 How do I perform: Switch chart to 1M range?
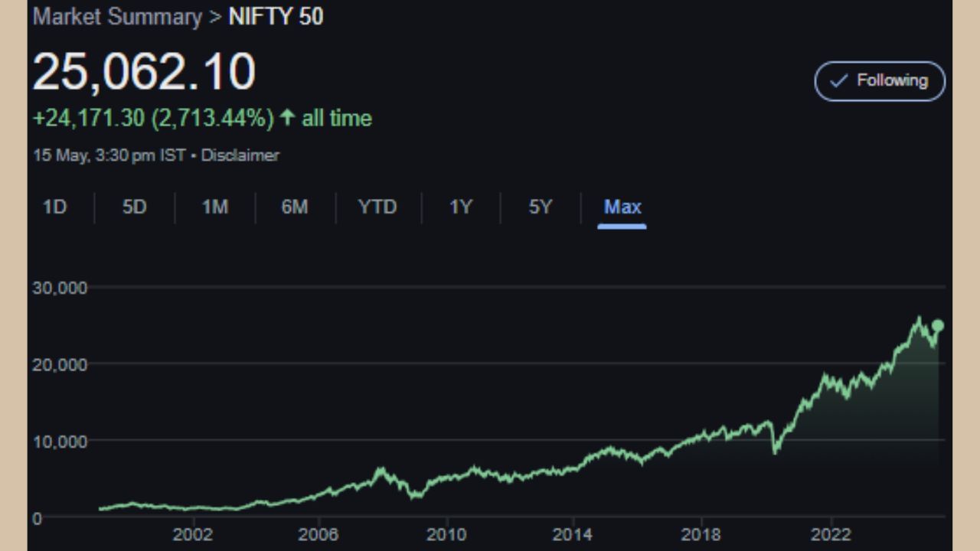coord(214,207)
